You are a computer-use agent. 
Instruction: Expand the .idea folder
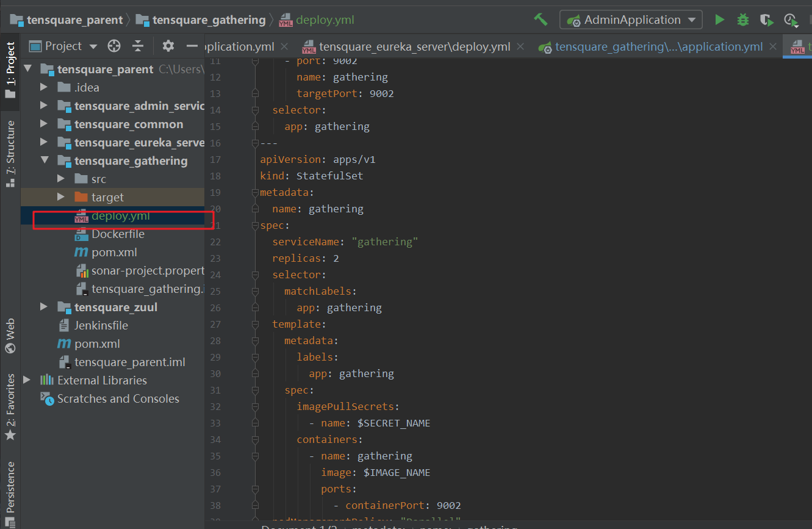pos(44,87)
